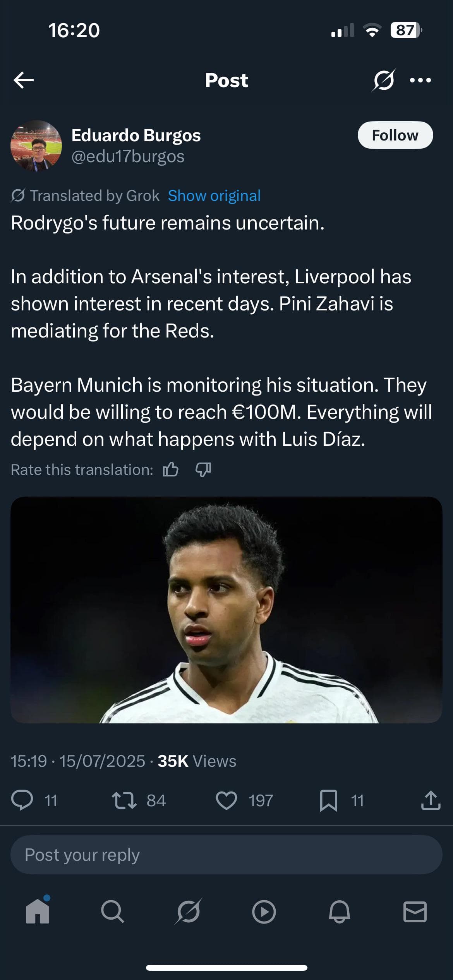
Task: Tap the reply comment icon
Action: [22, 800]
